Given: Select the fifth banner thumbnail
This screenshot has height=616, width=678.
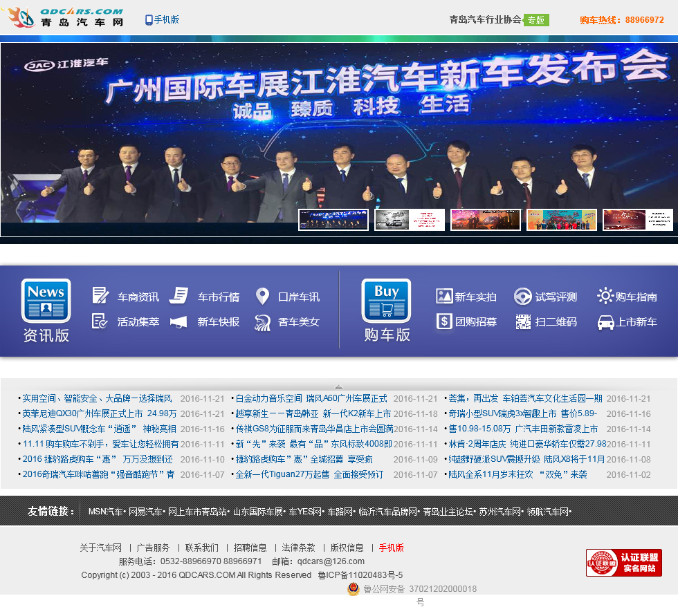Looking at the screenshot, I should pos(638,219).
